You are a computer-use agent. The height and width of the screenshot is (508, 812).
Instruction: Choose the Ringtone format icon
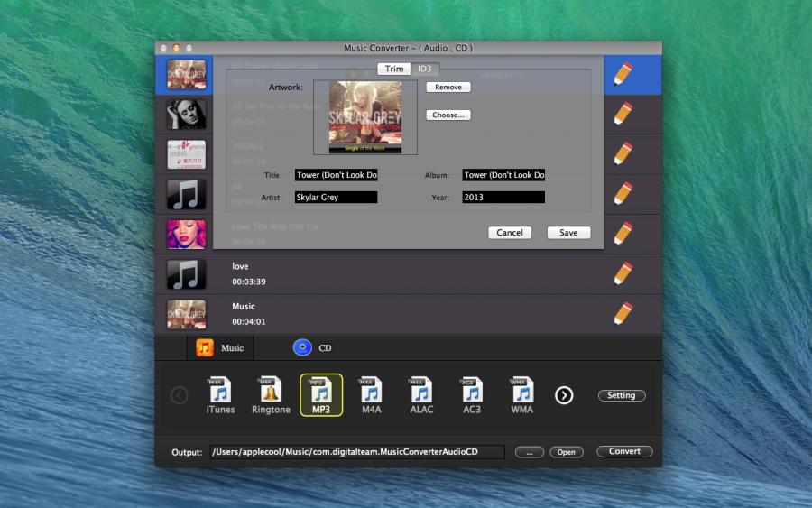(x=271, y=390)
